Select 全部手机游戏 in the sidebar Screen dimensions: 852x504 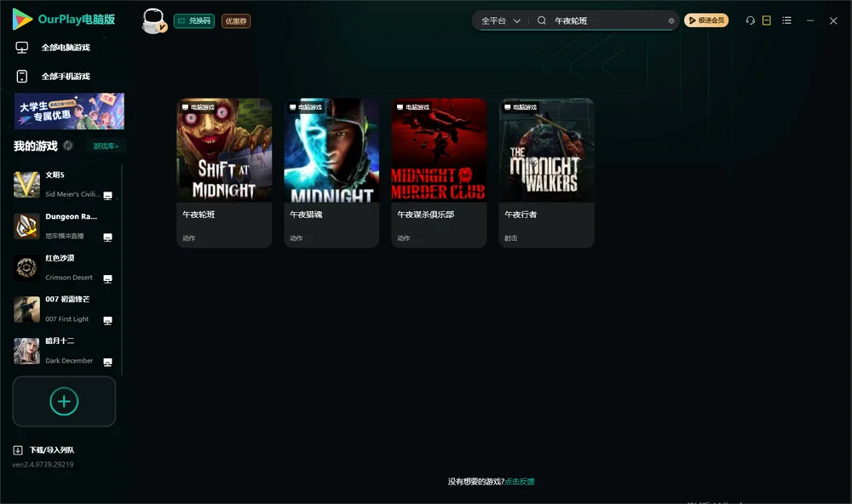66,77
